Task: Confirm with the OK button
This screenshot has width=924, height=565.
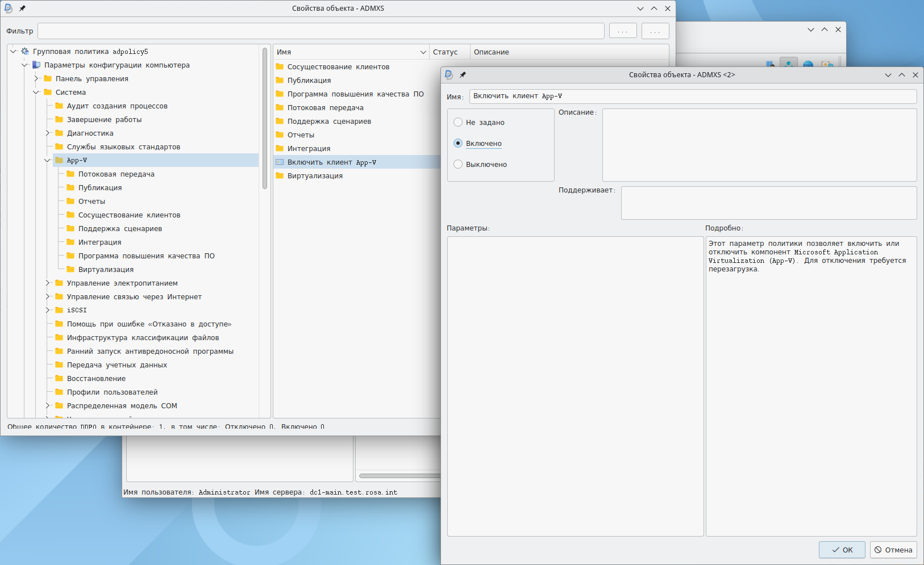Action: coord(842,550)
